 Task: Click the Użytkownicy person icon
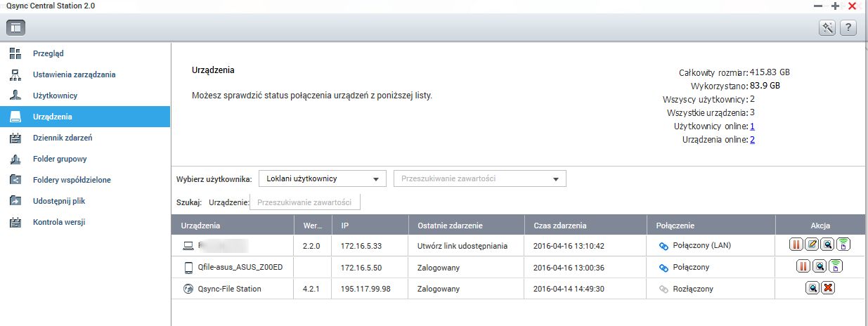coord(15,96)
